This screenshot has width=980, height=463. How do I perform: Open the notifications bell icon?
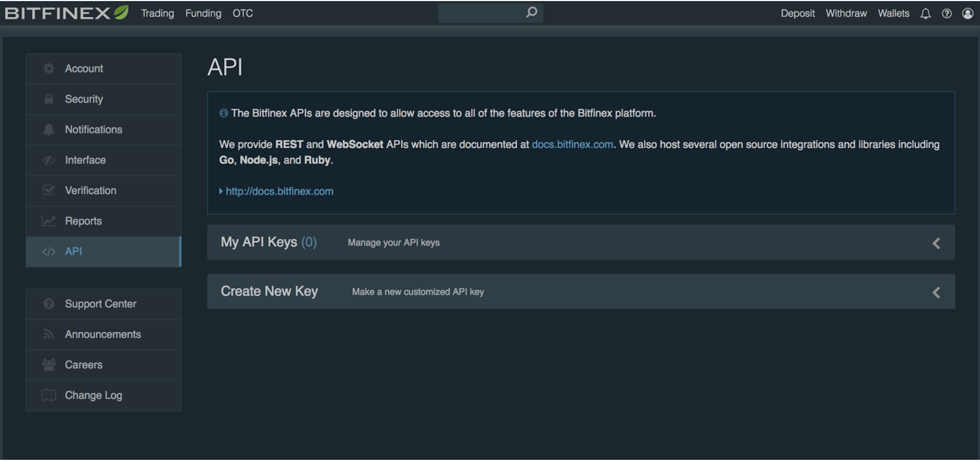point(925,14)
